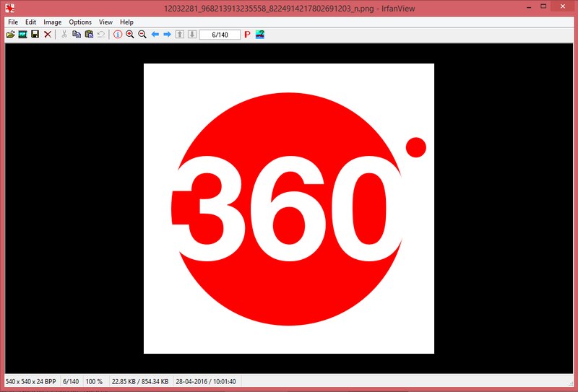Open properties with the red P icon
This screenshot has height=392, width=578.
247,35
